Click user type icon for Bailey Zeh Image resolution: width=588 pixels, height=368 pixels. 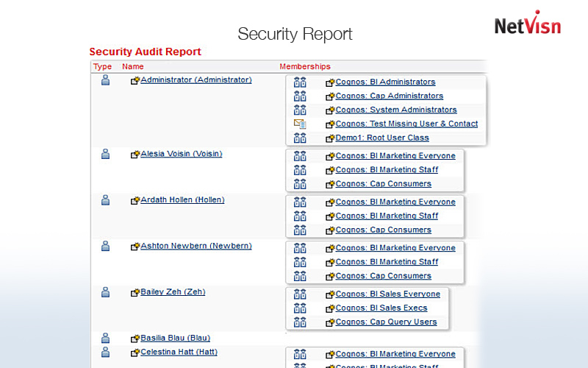pos(105,291)
